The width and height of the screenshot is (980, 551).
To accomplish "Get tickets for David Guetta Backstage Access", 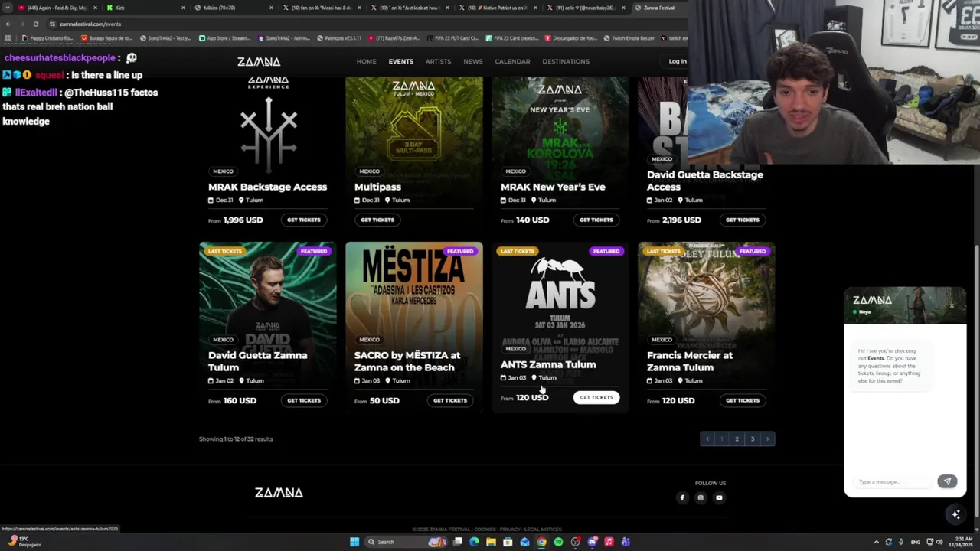I will click(x=742, y=220).
